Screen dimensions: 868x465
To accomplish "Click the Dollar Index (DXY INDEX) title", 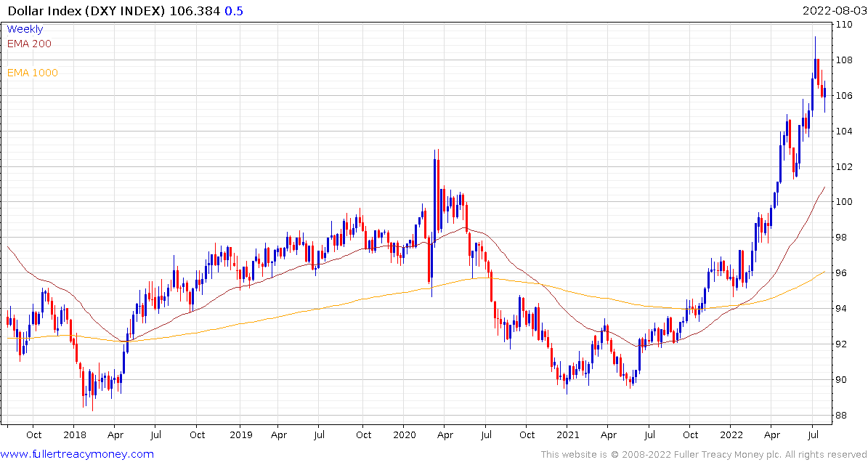I will click(x=86, y=11).
